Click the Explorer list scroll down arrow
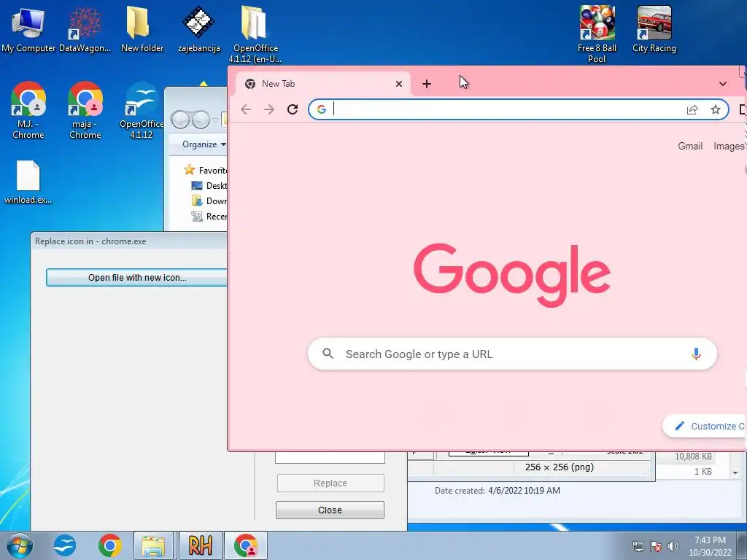The height and width of the screenshot is (560, 747). pos(735,472)
